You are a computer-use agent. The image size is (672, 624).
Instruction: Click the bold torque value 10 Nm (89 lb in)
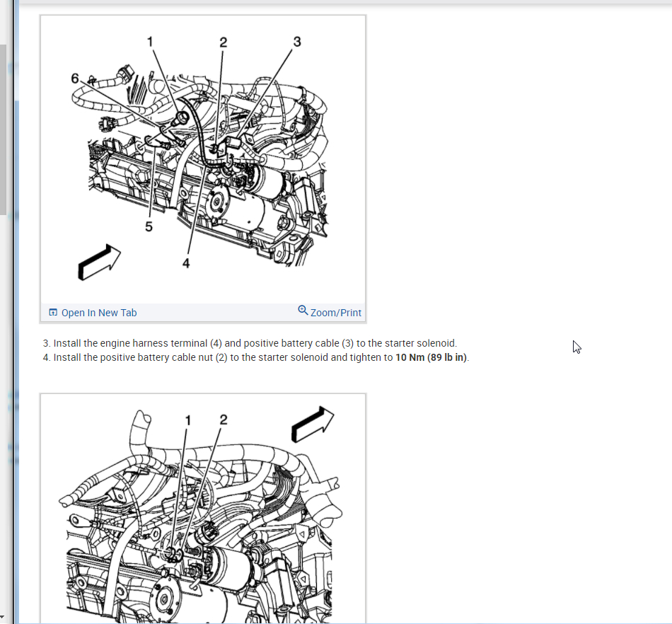(431, 357)
